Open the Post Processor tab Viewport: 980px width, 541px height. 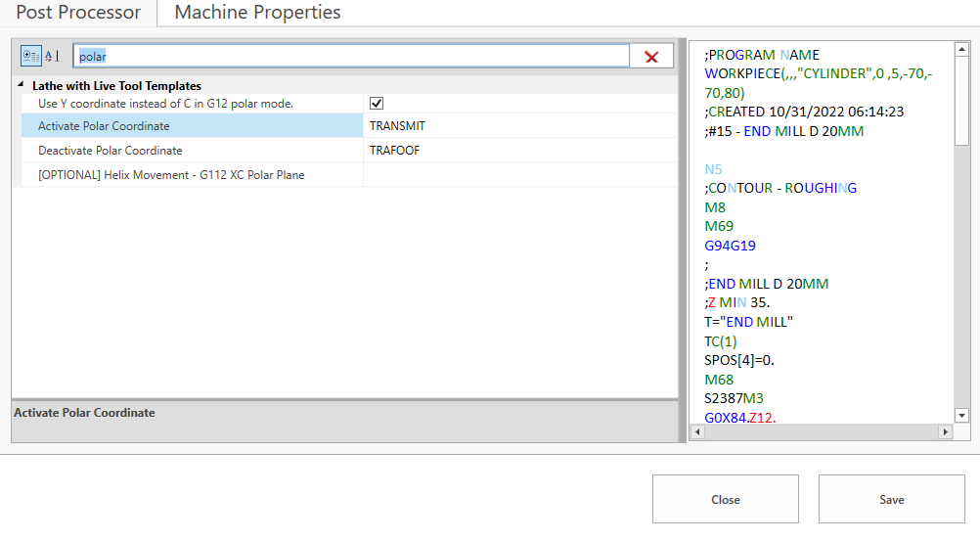click(x=78, y=13)
